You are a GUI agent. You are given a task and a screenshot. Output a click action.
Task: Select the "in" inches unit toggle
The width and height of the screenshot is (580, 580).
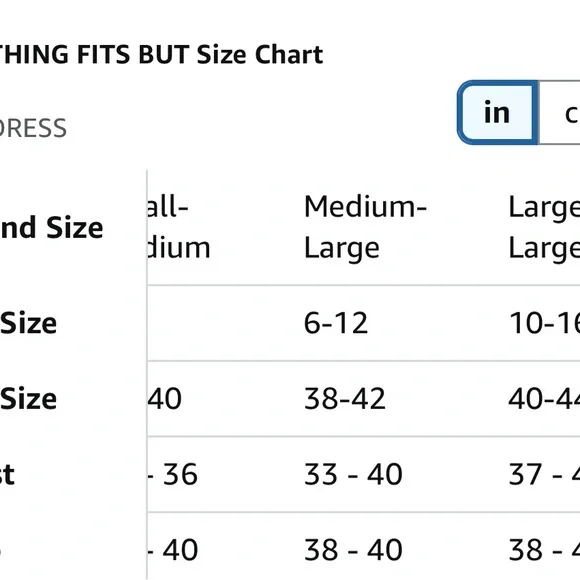[x=498, y=112]
